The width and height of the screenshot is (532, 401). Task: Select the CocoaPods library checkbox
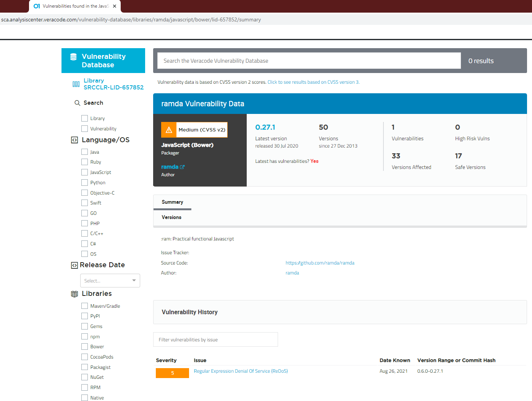(85, 357)
